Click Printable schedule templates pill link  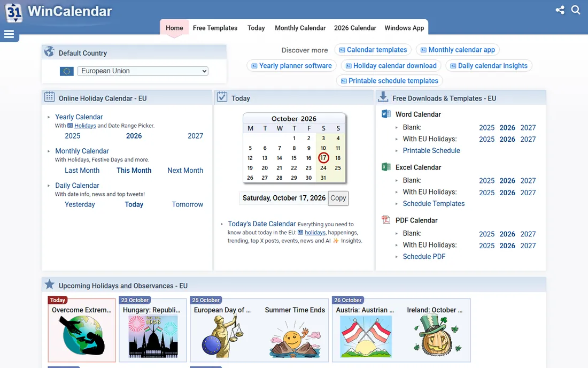390,81
